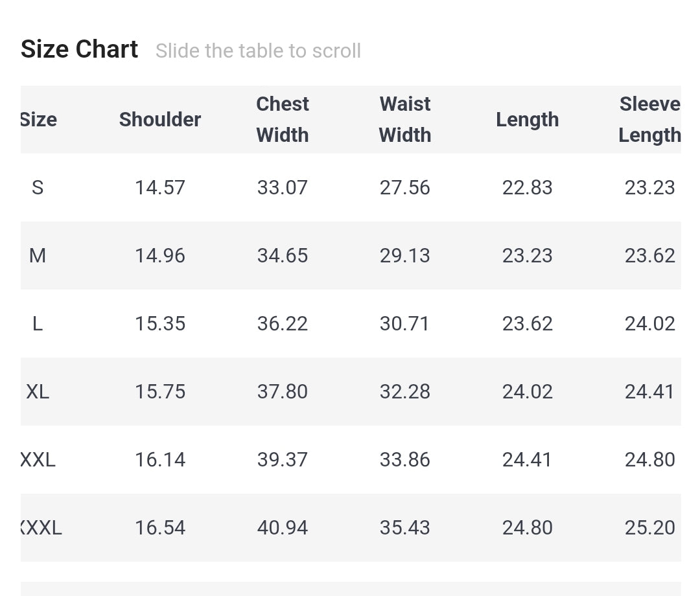The width and height of the screenshot is (700, 596).
Task: Click the XXXL waist width value 35.43
Action: point(405,527)
